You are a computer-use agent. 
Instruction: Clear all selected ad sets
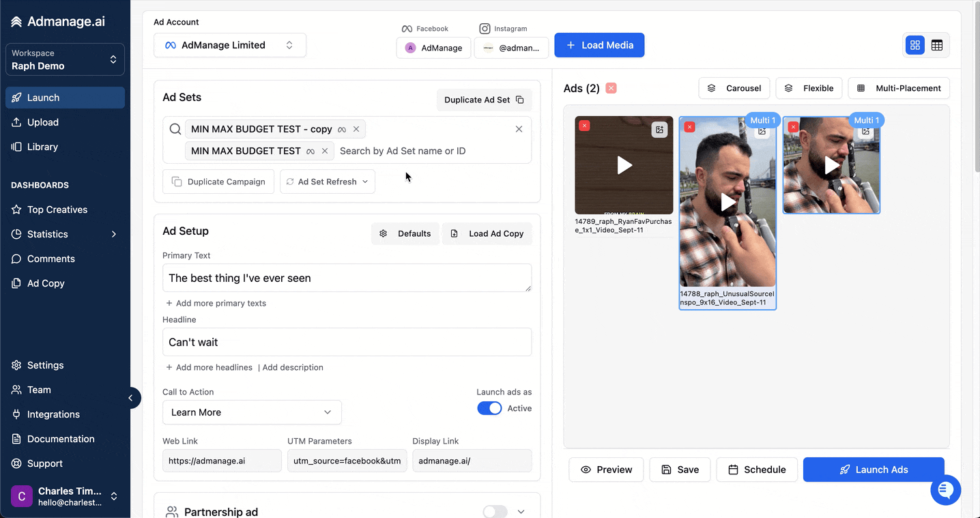pos(519,129)
